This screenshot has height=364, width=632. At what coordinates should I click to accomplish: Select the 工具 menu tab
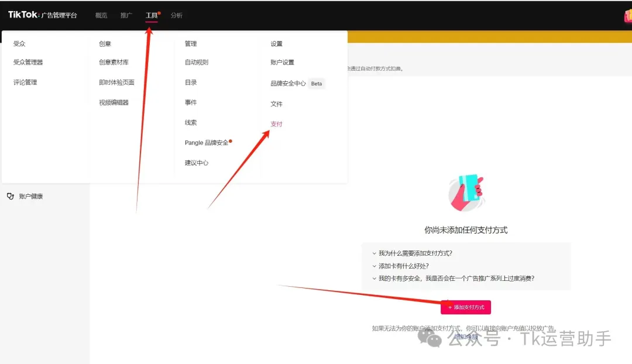click(x=152, y=15)
